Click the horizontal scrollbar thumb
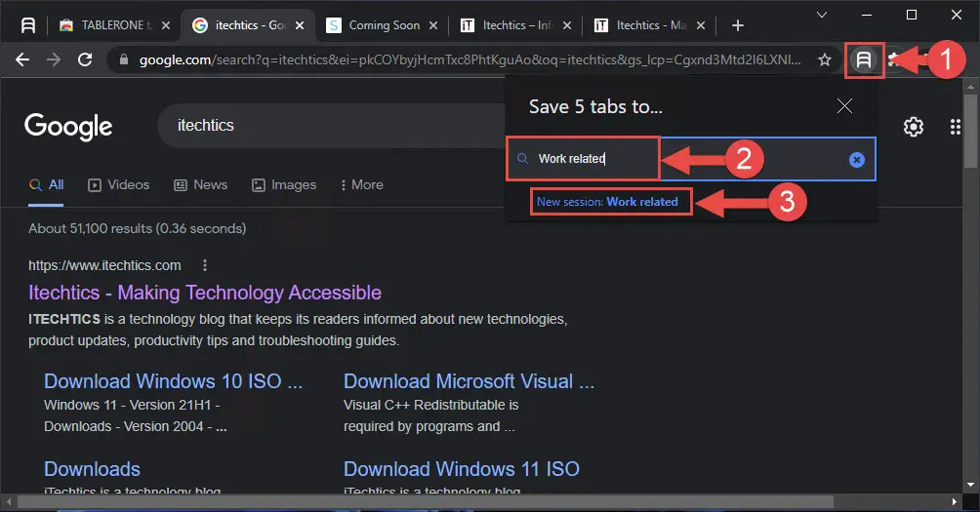This screenshot has width=980, height=512. 425,502
